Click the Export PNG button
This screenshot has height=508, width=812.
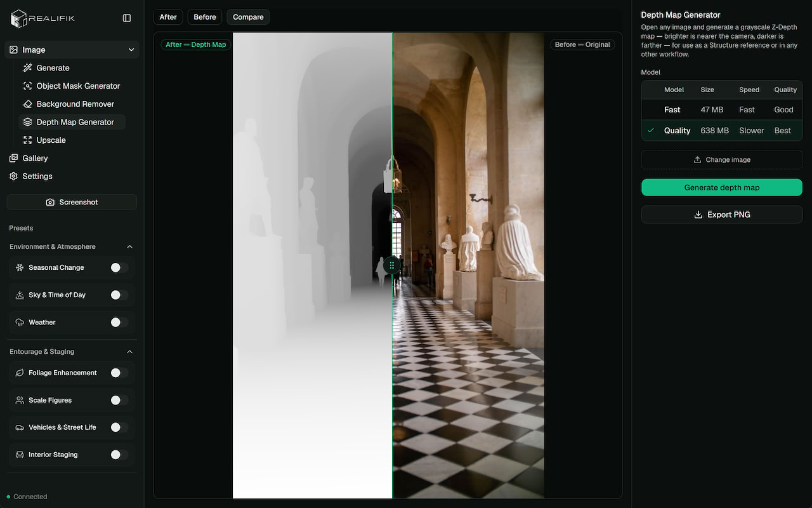click(722, 215)
